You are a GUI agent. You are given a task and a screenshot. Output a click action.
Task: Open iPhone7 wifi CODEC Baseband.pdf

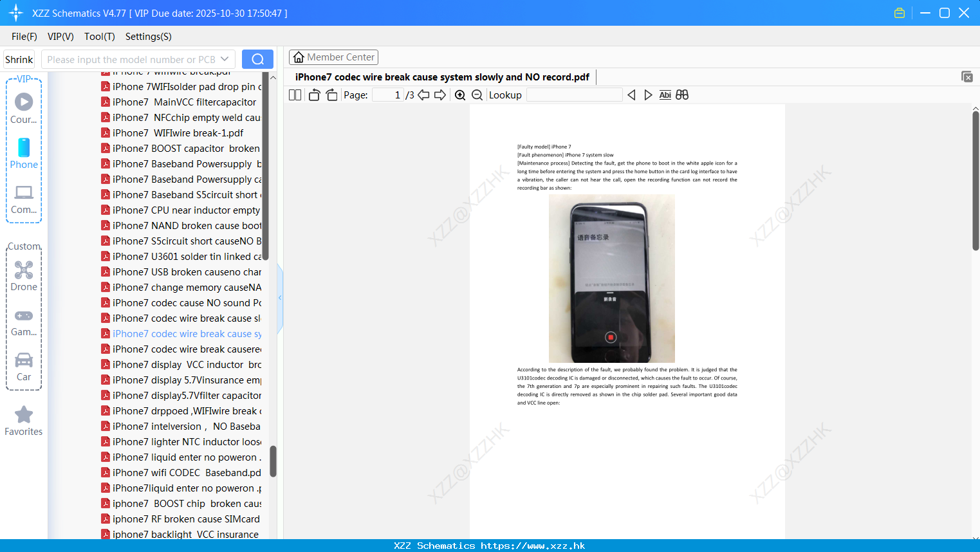181,473
